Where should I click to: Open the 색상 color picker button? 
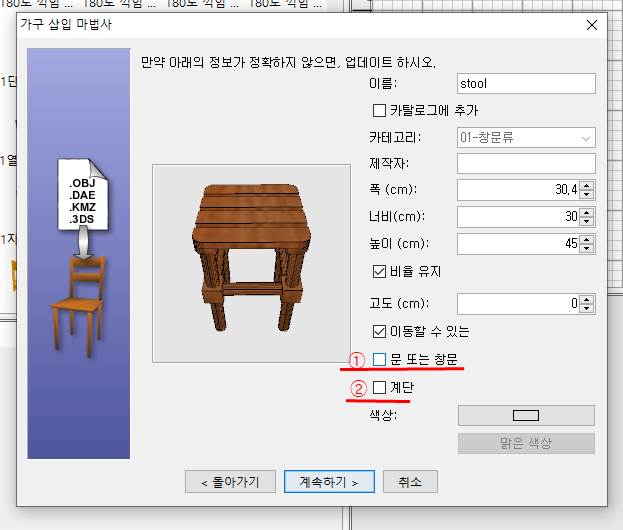[526, 416]
